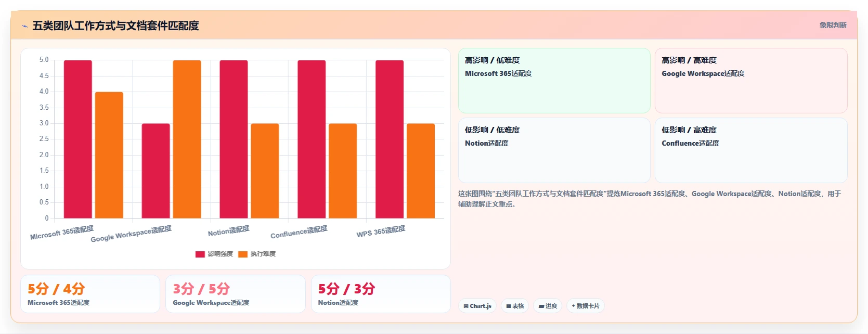868x334 pixels.
Task: Click the Microsoft 365适配度 axis label
Action: coord(62,233)
